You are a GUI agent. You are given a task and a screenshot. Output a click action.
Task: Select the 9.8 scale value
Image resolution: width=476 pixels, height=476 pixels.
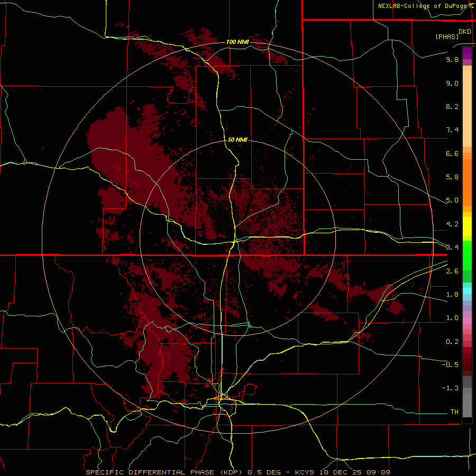tap(452, 59)
